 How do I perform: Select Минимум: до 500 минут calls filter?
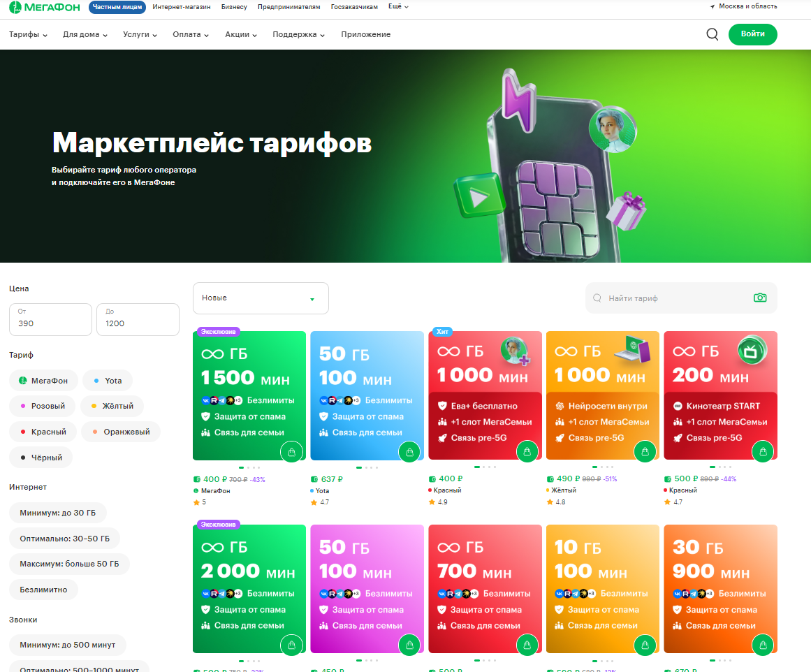(x=68, y=645)
